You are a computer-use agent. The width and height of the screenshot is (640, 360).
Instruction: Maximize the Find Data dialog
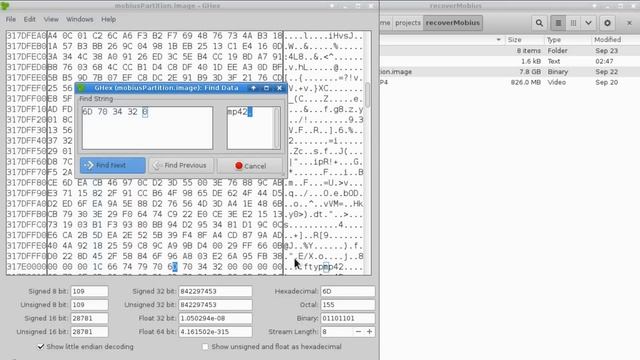[x=267, y=88]
